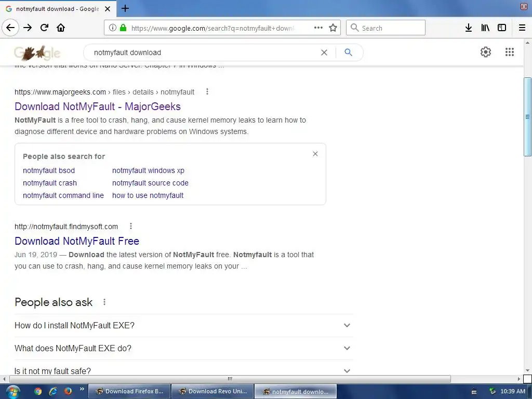Screen dimensions: 532x399
Task: Open Google quick settings gear
Action: [486, 52]
